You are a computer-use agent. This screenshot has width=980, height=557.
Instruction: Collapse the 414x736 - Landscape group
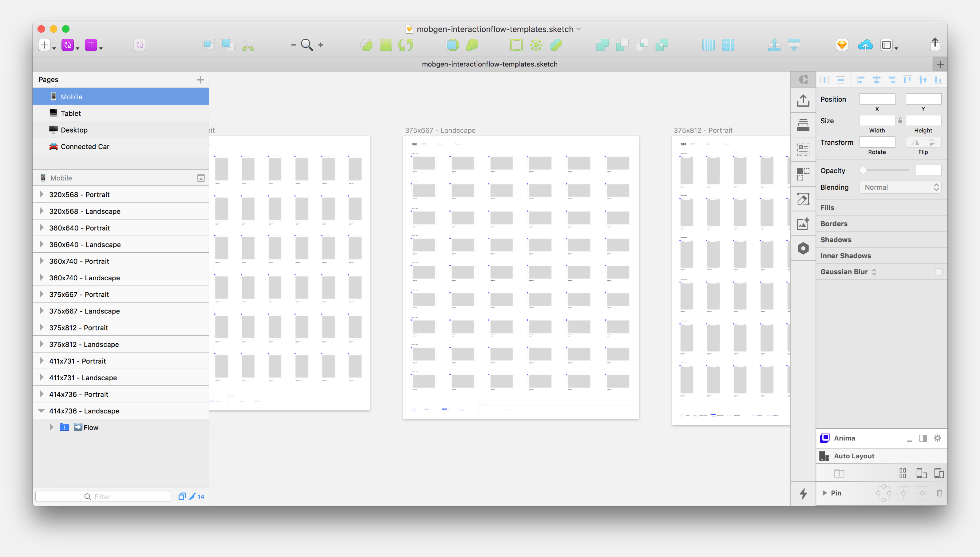[x=41, y=410]
